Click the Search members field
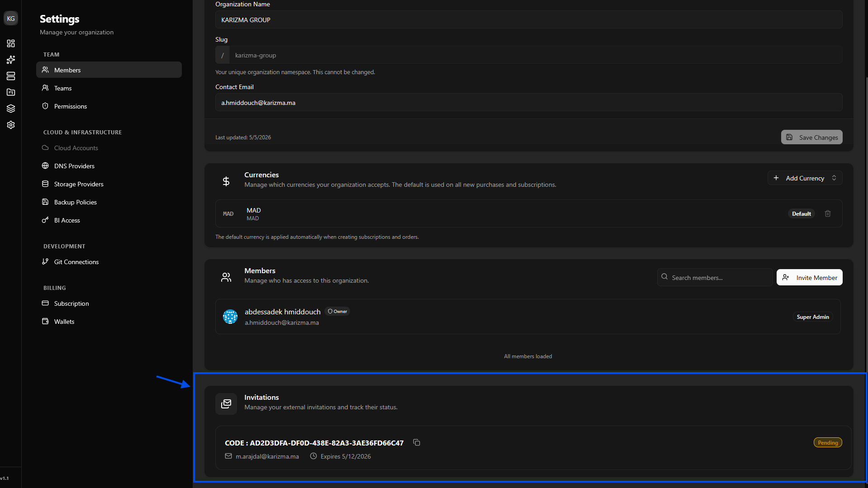 pos(715,278)
